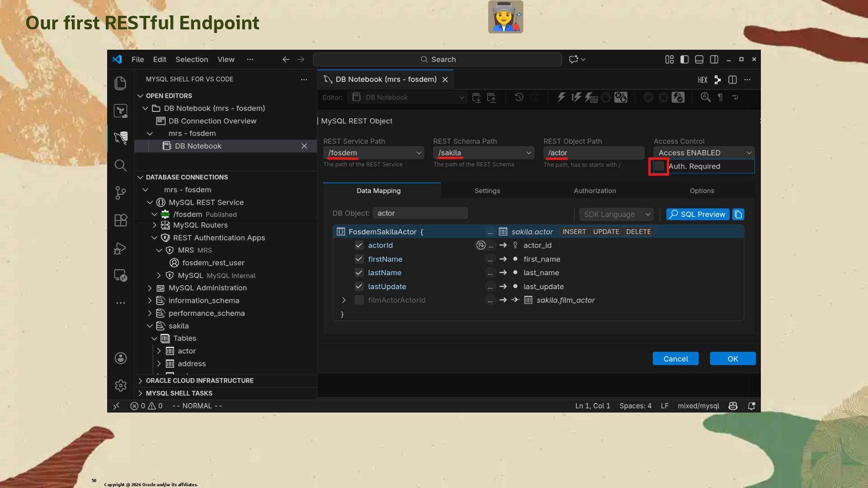Expand the MySQL Routers tree node
The width and height of the screenshot is (868, 488).
click(155, 225)
